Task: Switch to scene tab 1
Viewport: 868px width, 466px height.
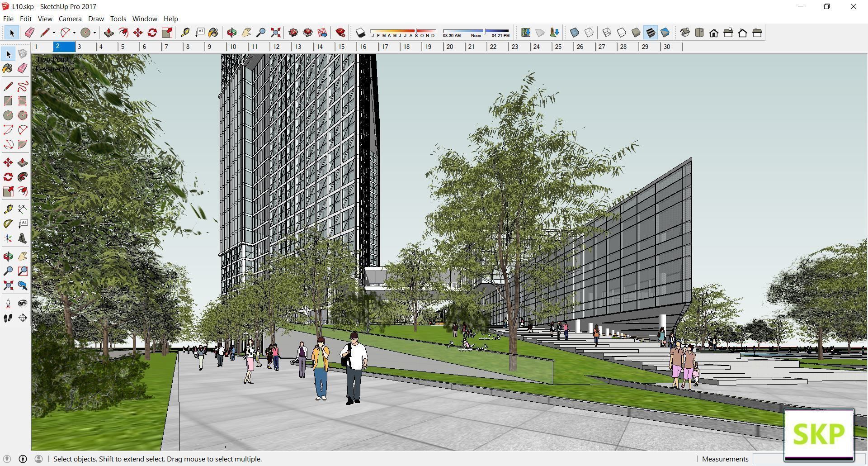Action: pyautogui.click(x=42, y=47)
